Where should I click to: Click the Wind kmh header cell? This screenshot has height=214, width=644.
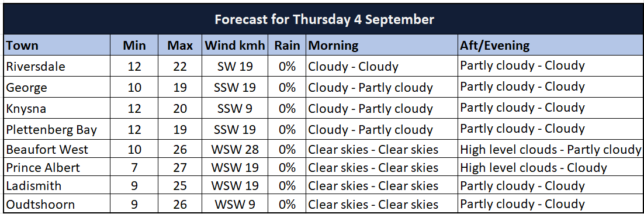pyautogui.click(x=235, y=45)
